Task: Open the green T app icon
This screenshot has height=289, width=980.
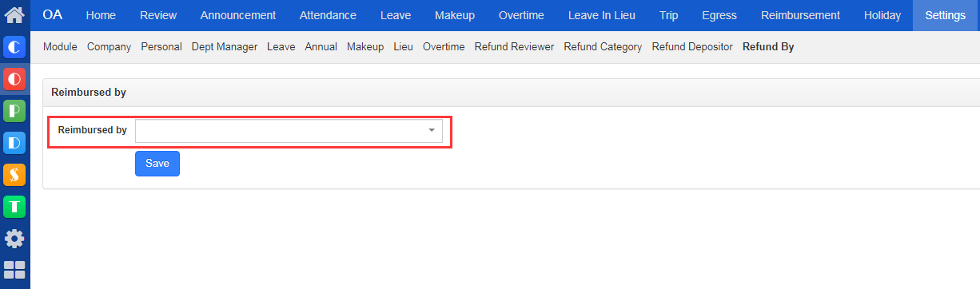Action: click(14, 207)
